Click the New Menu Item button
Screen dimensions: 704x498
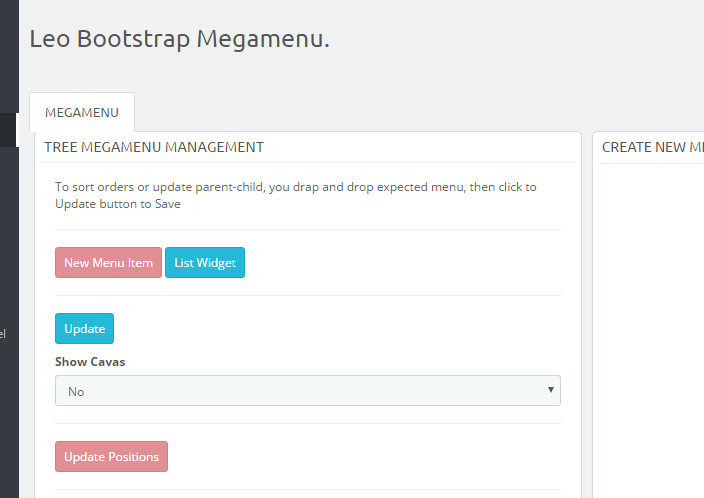(x=108, y=263)
